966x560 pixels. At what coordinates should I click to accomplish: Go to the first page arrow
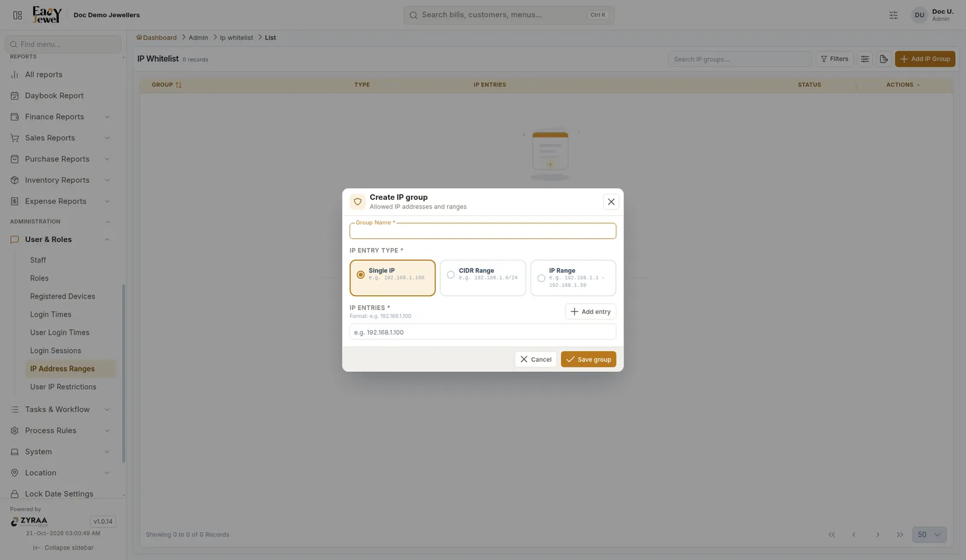coord(831,535)
